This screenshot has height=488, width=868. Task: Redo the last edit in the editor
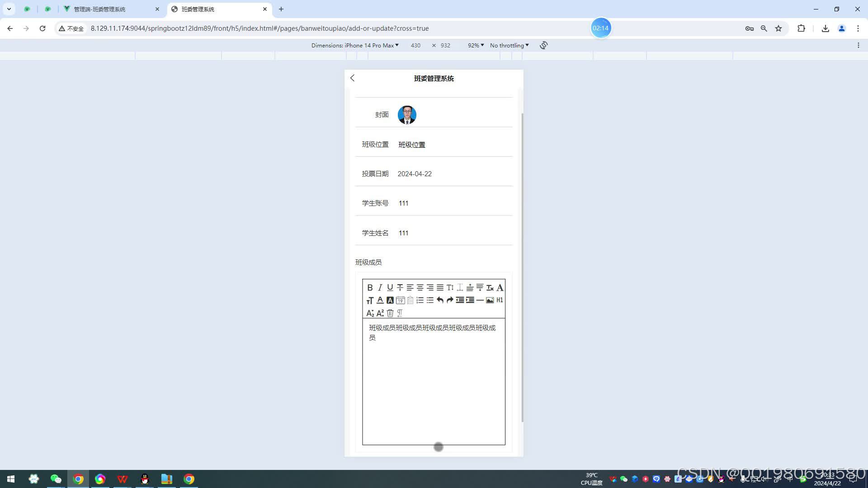point(450,300)
